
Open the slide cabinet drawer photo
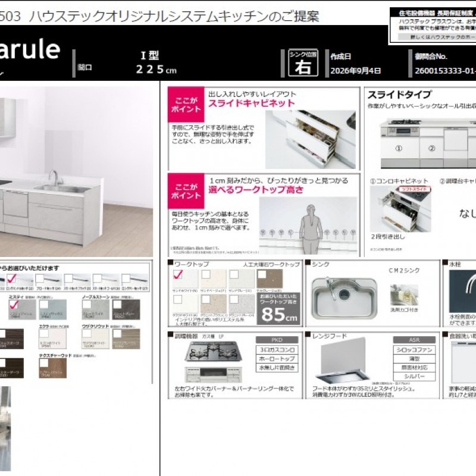(x=311, y=139)
